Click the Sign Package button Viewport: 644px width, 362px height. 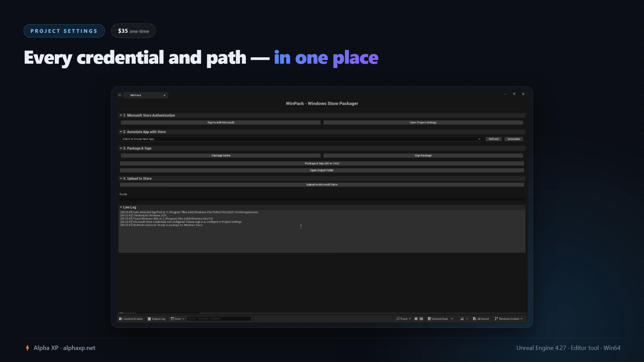(423, 156)
